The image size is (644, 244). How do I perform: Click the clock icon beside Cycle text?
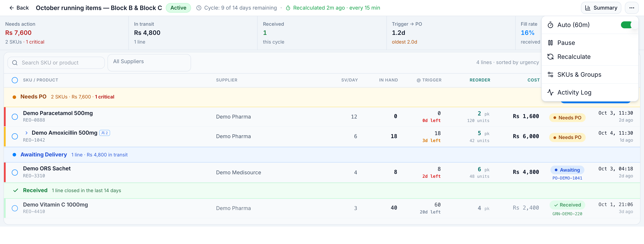tap(199, 8)
